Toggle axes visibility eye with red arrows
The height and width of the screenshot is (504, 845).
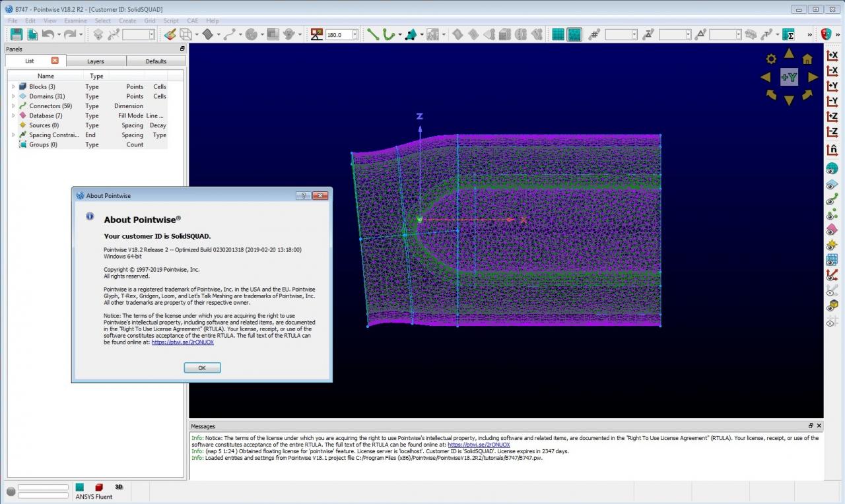tap(832, 275)
